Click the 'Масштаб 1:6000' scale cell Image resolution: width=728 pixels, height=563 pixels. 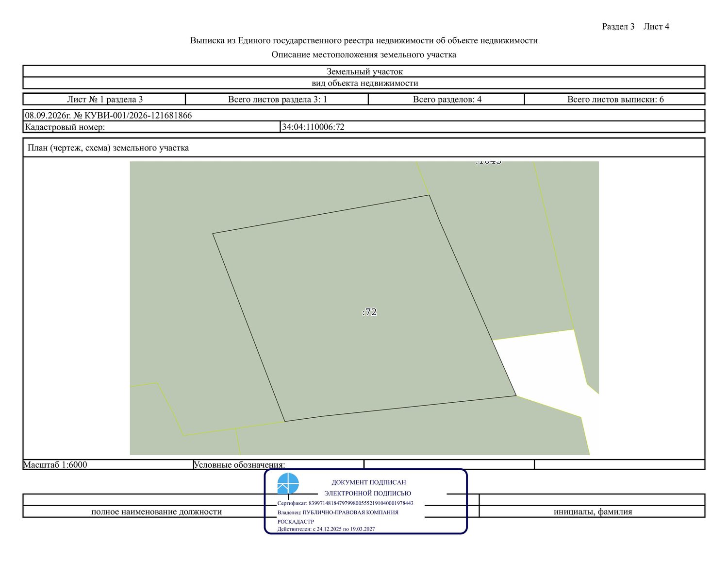(108, 464)
